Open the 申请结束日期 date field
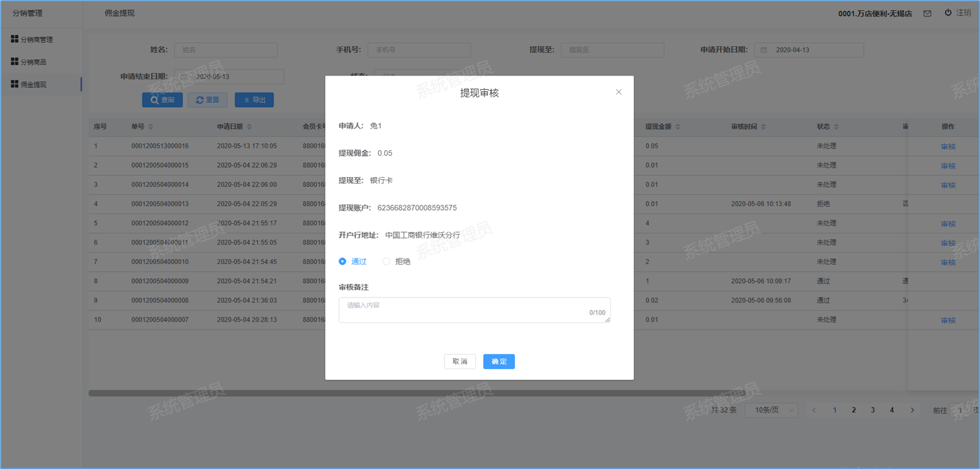This screenshot has height=469, width=980. click(229, 77)
